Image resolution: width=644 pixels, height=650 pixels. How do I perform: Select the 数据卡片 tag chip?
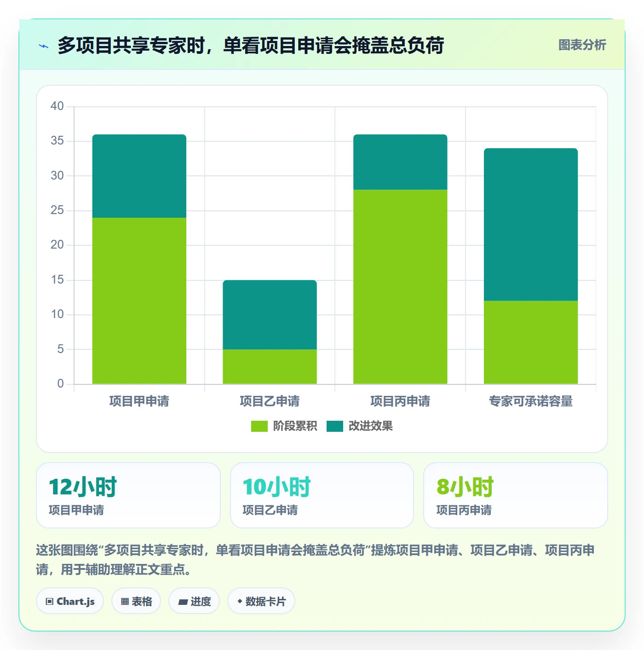pyautogui.click(x=261, y=601)
